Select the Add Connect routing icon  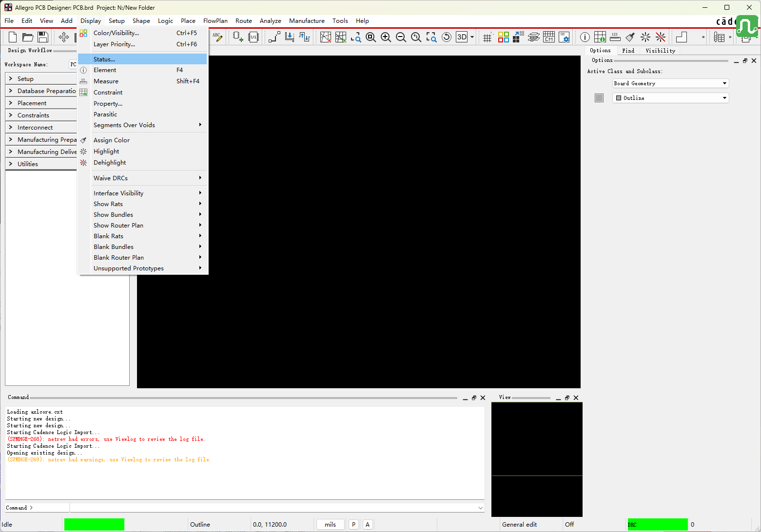click(x=274, y=37)
